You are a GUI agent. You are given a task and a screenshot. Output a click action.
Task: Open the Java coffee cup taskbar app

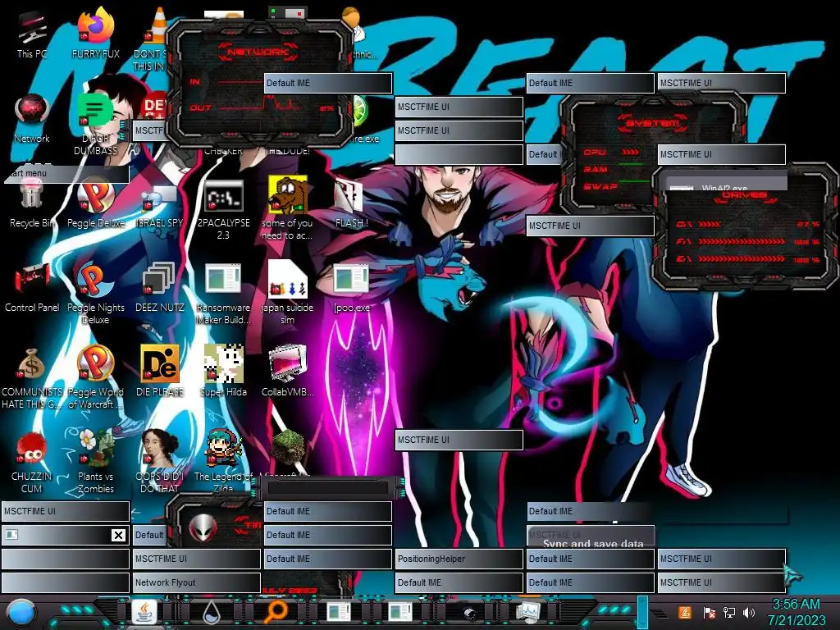(x=144, y=612)
